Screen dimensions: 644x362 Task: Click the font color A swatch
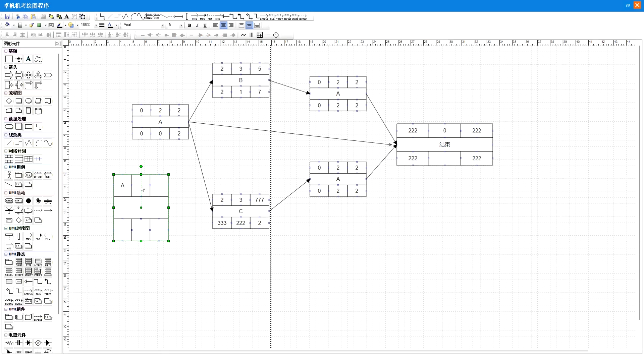110,25
